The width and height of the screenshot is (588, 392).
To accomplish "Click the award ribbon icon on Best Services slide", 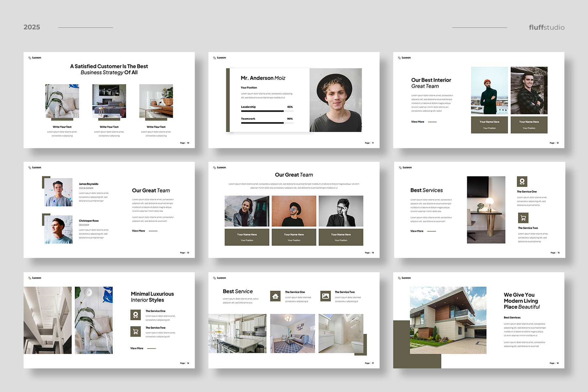I will 522,181.
